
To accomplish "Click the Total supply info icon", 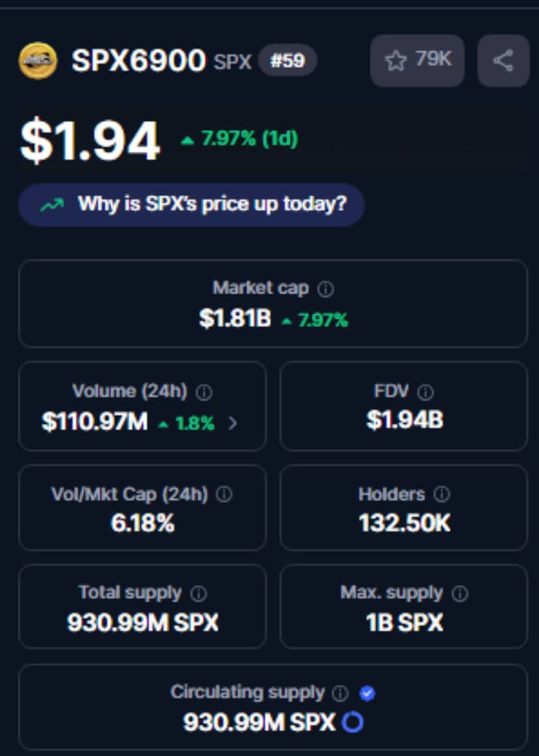I will (x=199, y=594).
